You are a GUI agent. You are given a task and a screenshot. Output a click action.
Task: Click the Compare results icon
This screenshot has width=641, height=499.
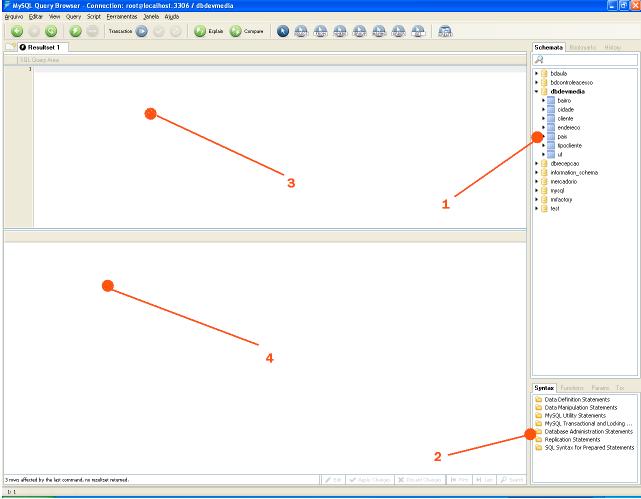pos(235,32)
